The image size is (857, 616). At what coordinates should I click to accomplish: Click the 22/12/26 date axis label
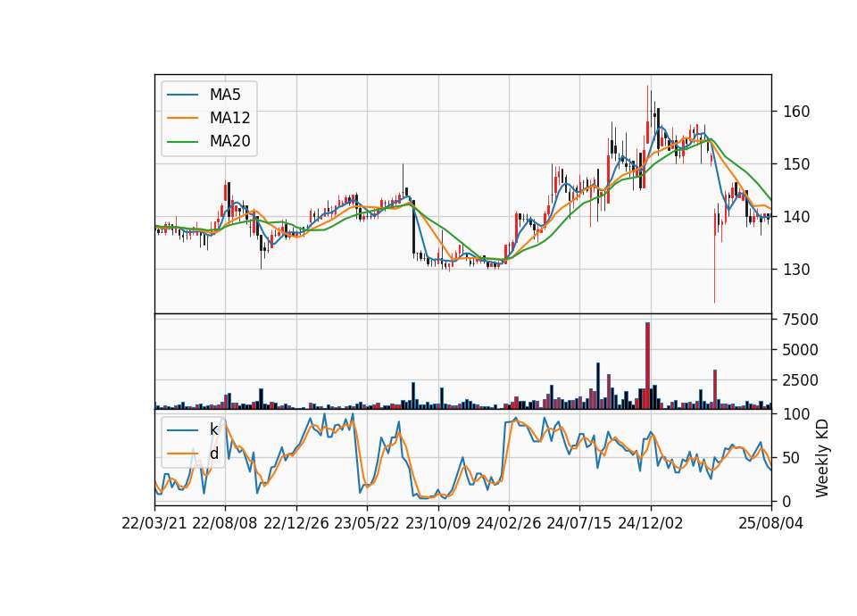[x=296, y=523]
